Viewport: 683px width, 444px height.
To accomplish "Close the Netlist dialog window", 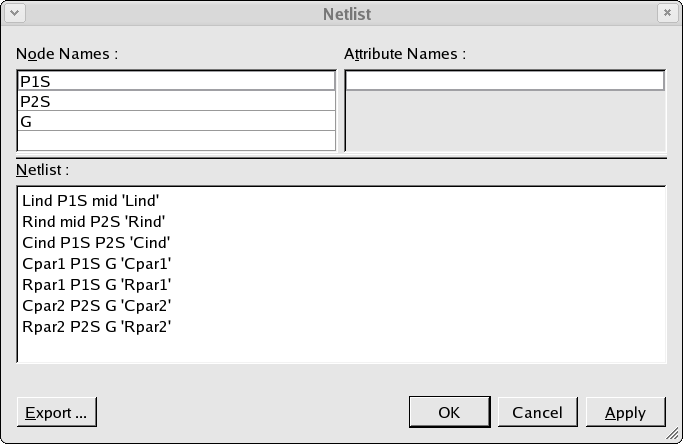I will coord(667,13).
